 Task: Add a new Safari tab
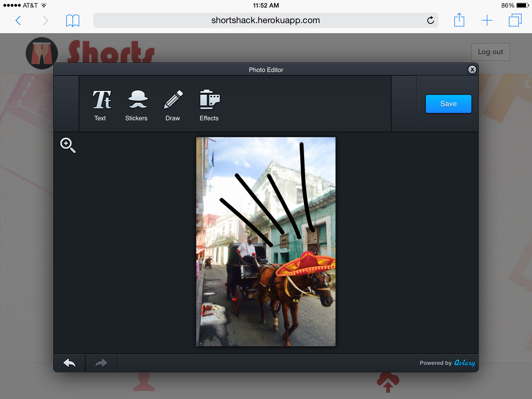click(x=487, y=21)
